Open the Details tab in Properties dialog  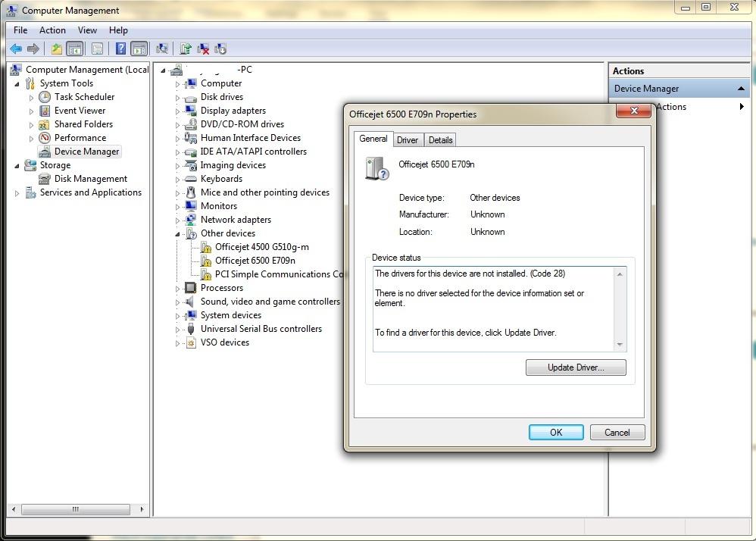tap(440, 140)
